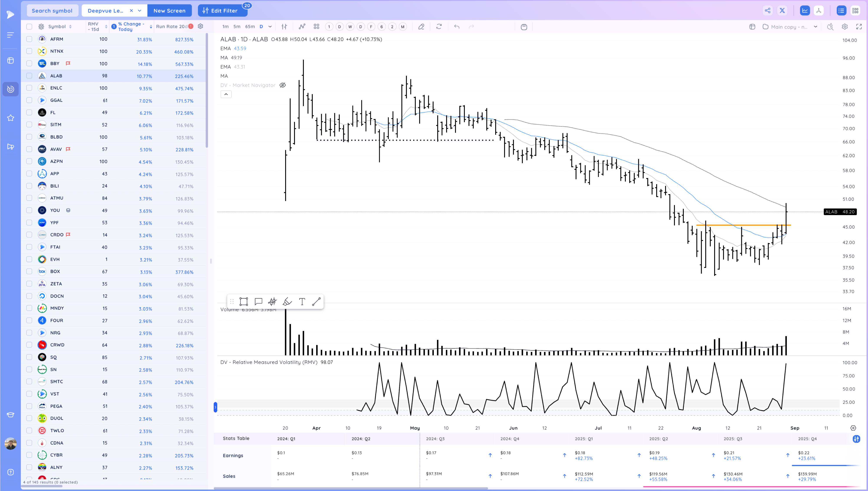Viewport: 868px width, 491px height.
Task: Check the NTNX row checkbox
Action: pos(29,51)
